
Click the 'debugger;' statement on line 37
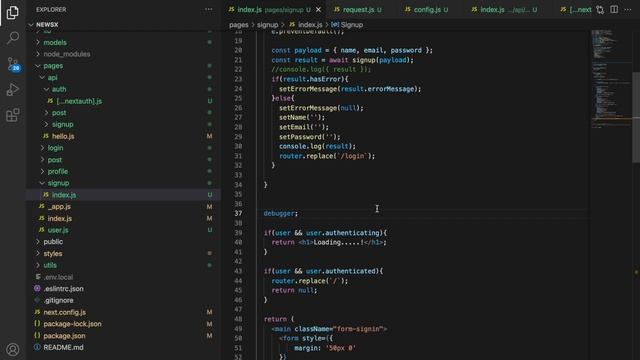[x=281, y=213]
